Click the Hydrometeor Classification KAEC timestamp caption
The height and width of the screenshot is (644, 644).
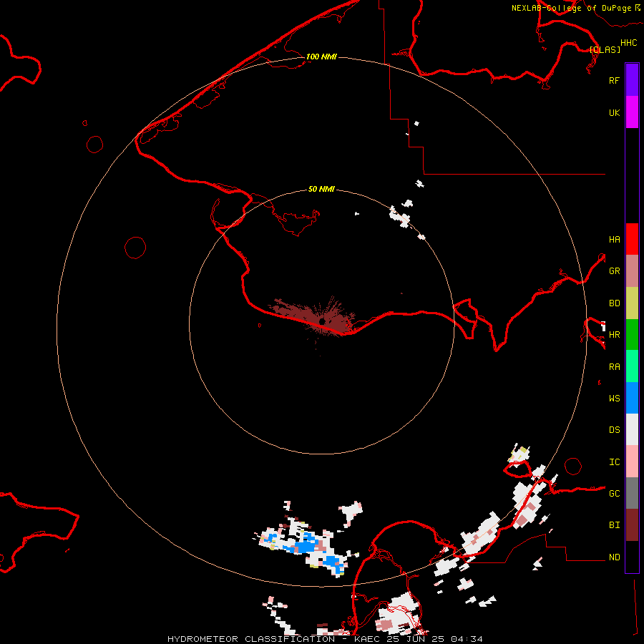click(x=325, y=639)
